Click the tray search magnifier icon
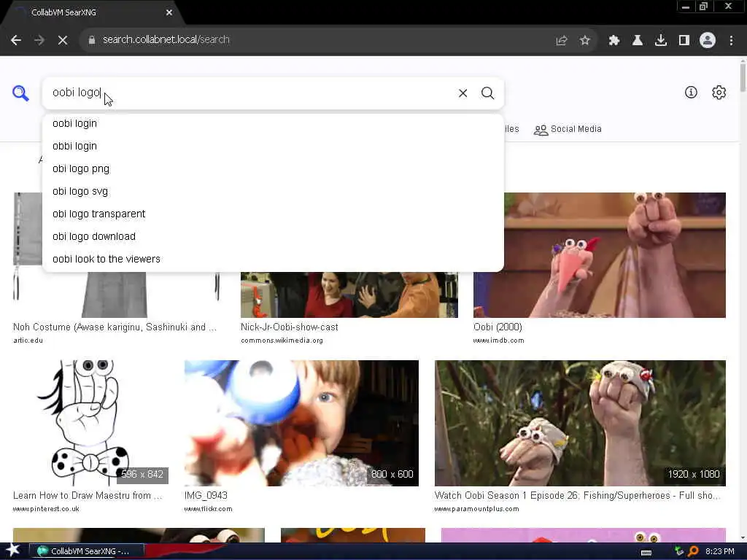This screenshot has width=747, height=560. [693, 551]
